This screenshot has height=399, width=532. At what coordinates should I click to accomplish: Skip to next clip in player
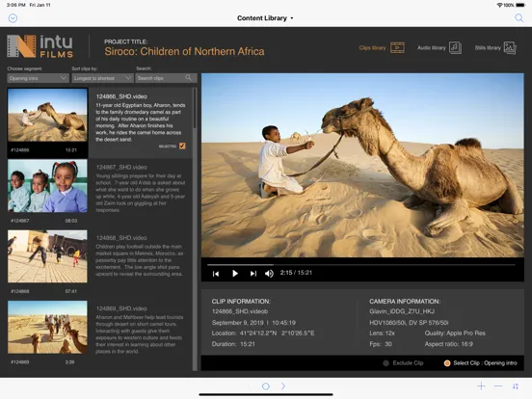pos(253,274)
